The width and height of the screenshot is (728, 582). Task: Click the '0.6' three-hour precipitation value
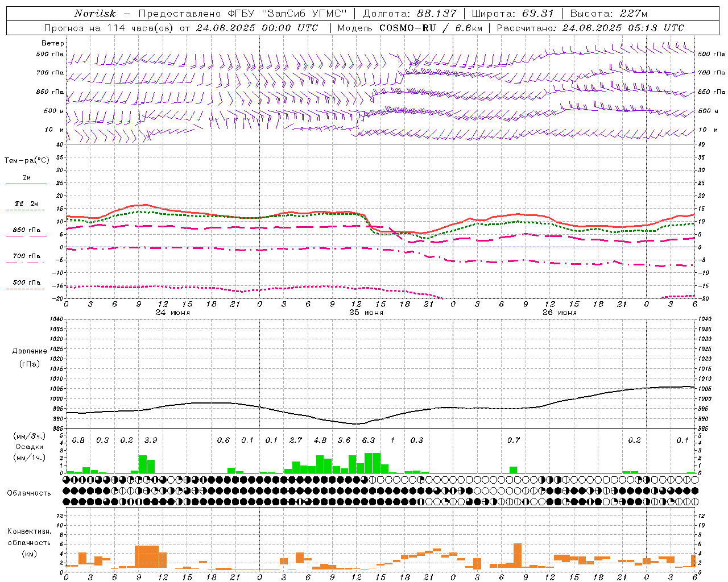(224, 440)
